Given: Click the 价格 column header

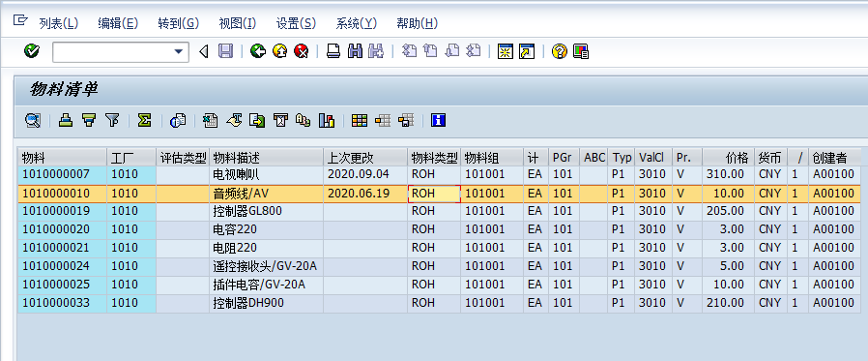Looking at the screenshot, I should [728, 158].
